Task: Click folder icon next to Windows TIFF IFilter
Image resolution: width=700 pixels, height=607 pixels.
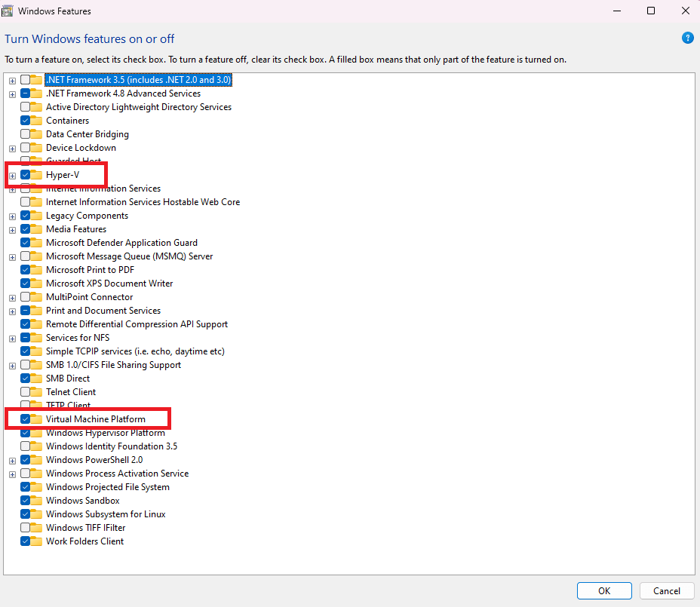Action: (x=37, y=528)
